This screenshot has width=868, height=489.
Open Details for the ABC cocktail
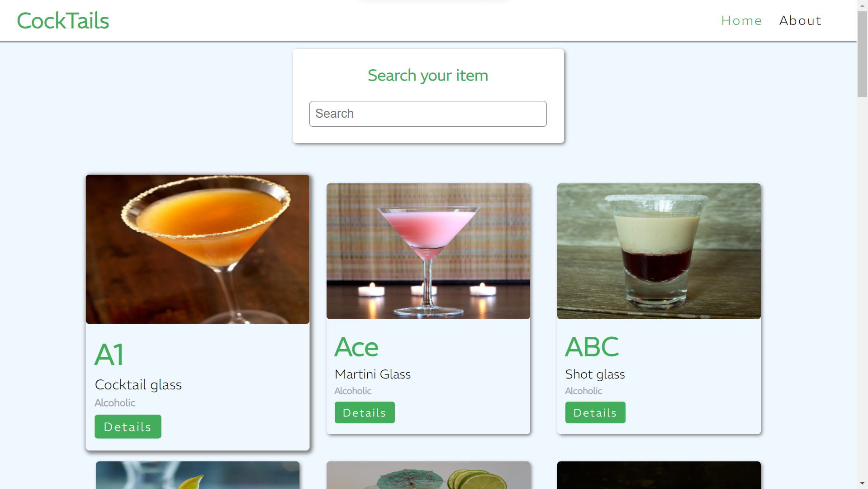click(x=595, y=412)
